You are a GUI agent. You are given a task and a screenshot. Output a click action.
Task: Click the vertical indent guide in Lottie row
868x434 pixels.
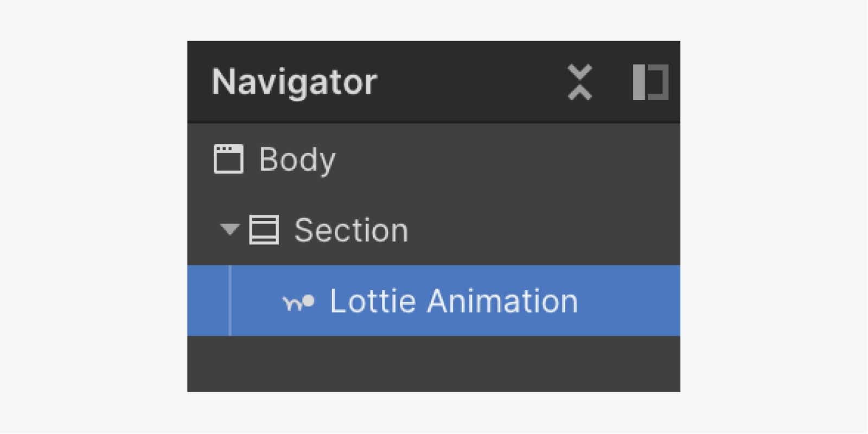[x=230, y=301]
